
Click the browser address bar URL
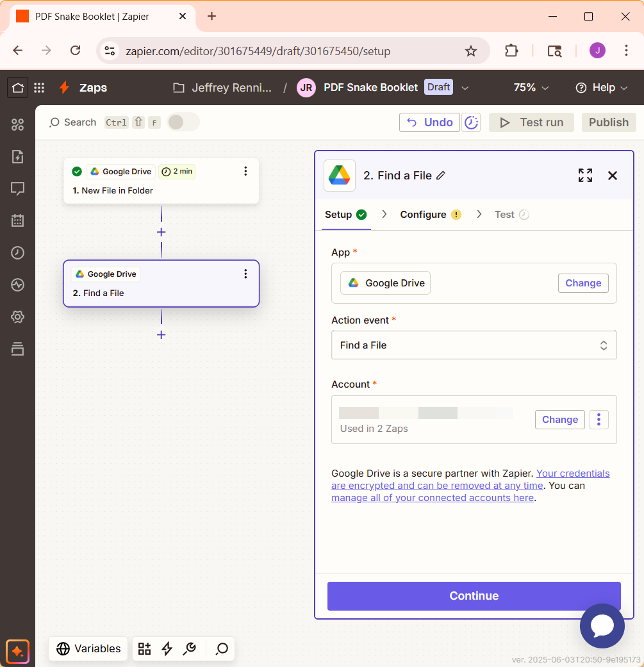tap(258, 51)
